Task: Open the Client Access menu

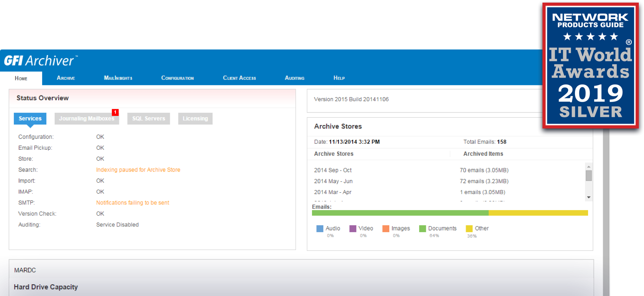Action: point(240,78)
